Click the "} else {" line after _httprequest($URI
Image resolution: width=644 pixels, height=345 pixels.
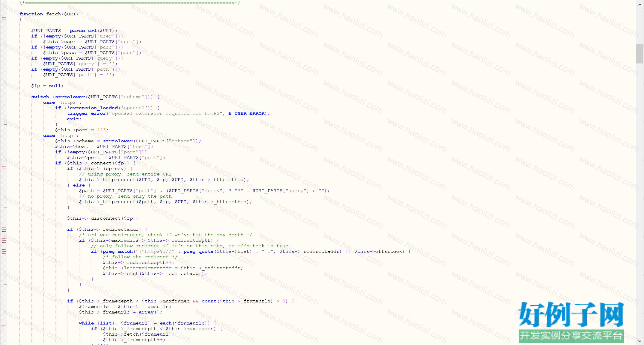[x=79, y=185]
